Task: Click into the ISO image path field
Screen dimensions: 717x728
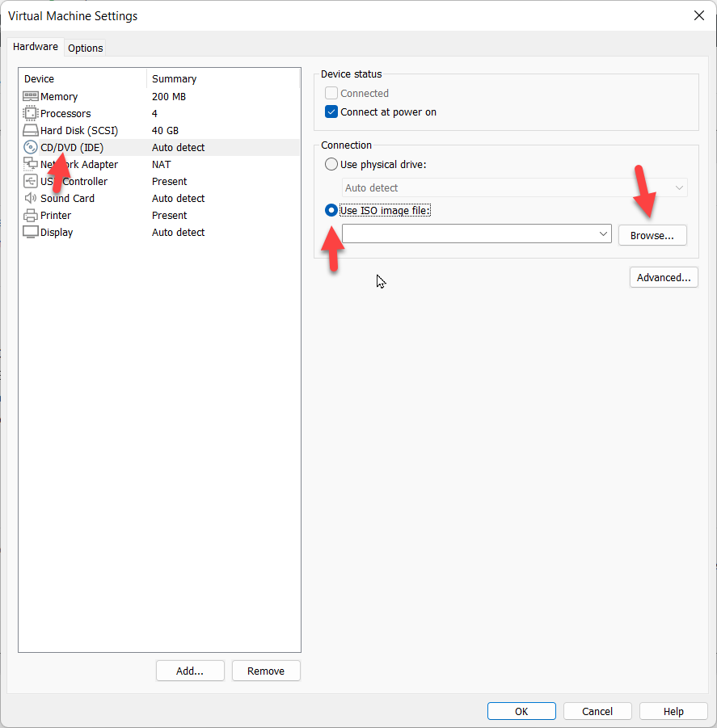Action: [469, 234]
